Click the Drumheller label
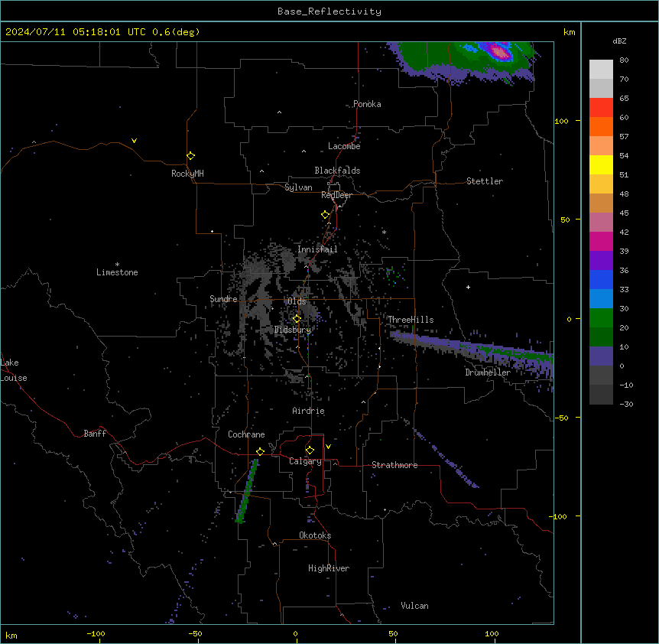The image size is (659, 644). coord(488,372)
